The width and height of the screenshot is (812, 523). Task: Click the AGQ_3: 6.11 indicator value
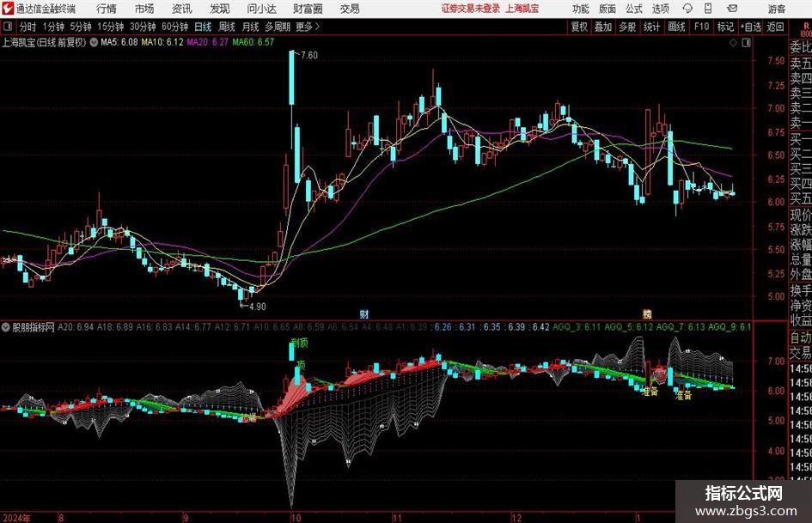pyautogui.click(x=577, y=327)
